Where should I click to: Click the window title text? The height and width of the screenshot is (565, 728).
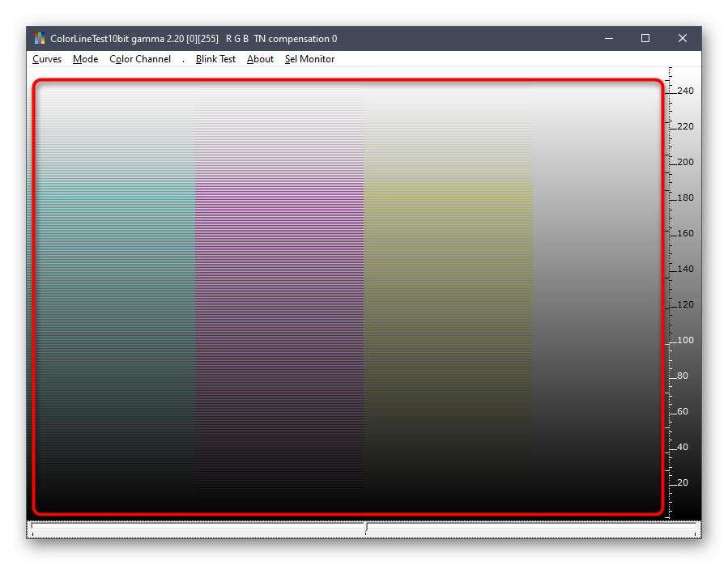[194, 39]
